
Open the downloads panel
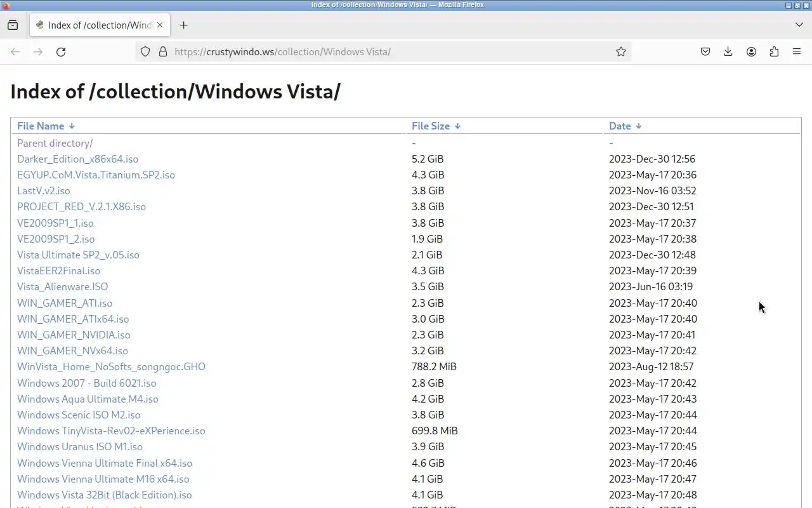pyautogui.click(x=728, y=52)
